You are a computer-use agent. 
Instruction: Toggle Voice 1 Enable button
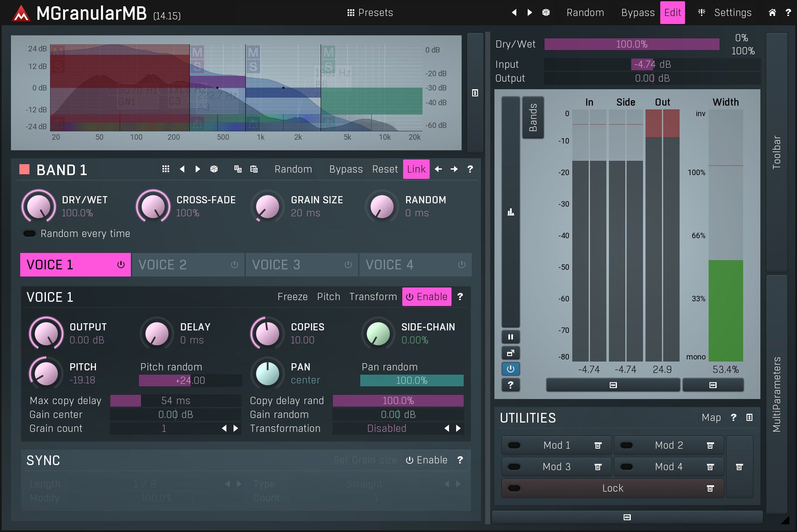(427, 297)
